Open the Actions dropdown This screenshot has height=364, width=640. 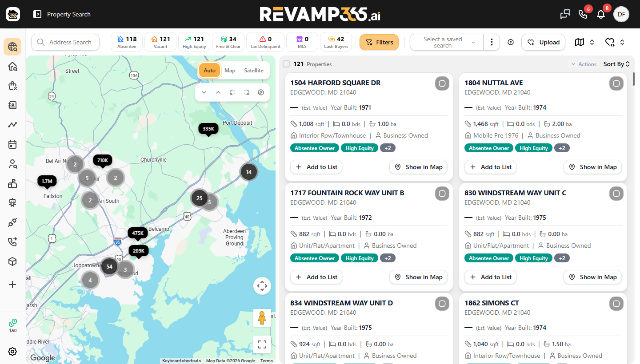click(x=584, y=64)
